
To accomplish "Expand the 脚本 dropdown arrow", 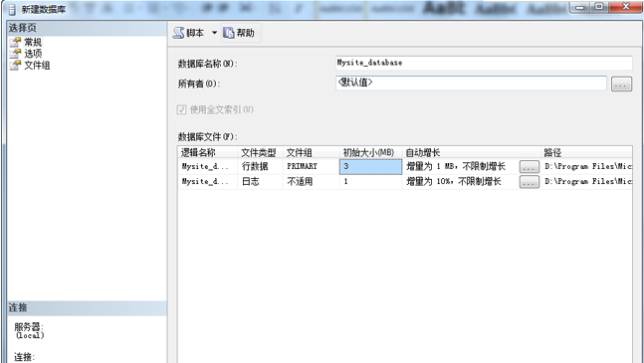I will point(214,33).
